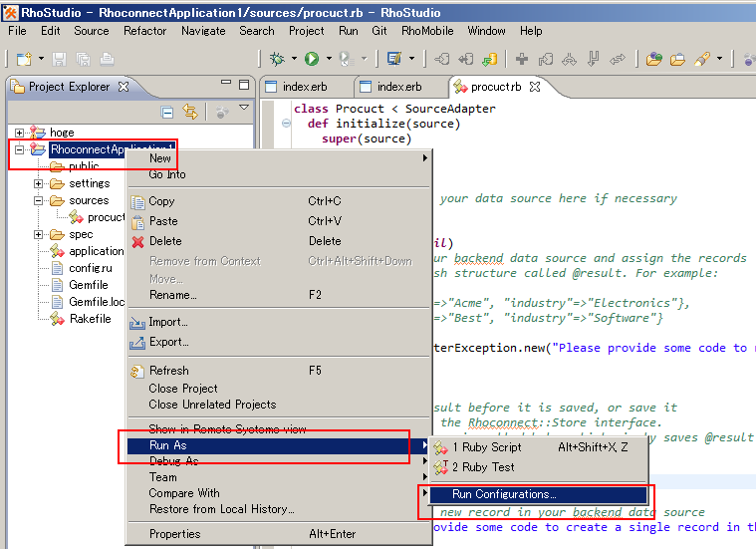
Task: Click the Save toolbar icon
Action: tap(59, 60)
